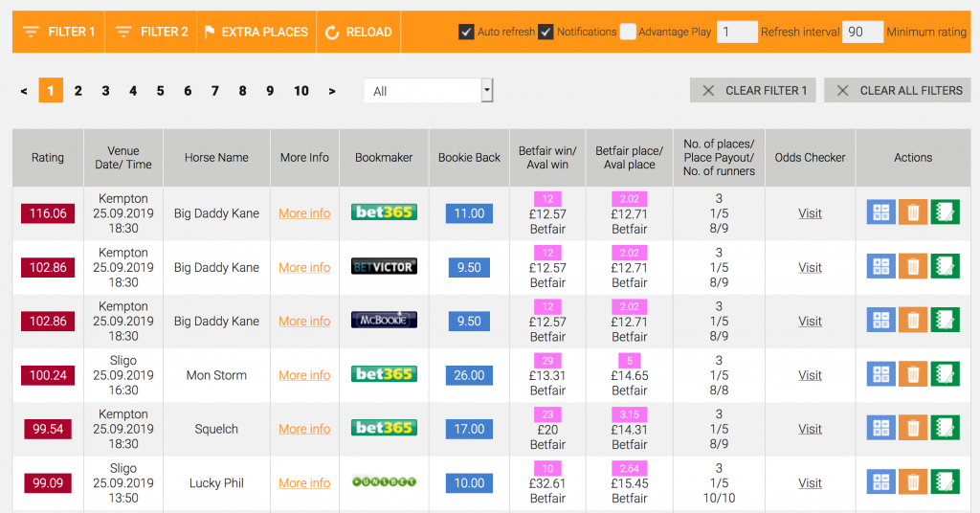This screenshot has width=980, height=513.
Task: Click the Refresh interval input field
Action: [737, 32]
